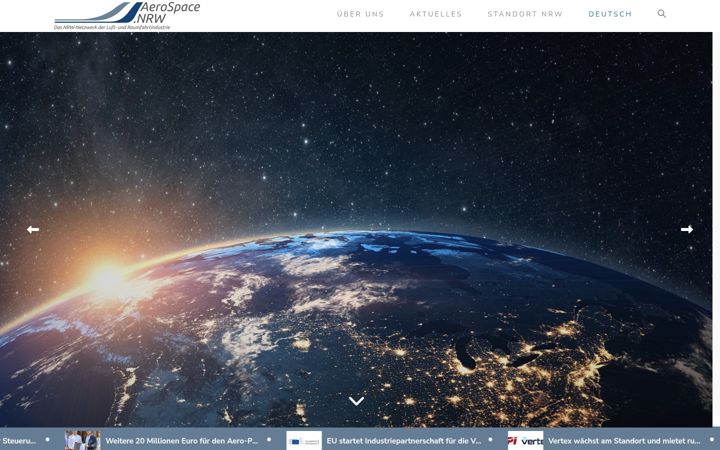Open site search with magnifier icon
The height and width of the screenshot is (450, 720).
[x=661, y=14]
